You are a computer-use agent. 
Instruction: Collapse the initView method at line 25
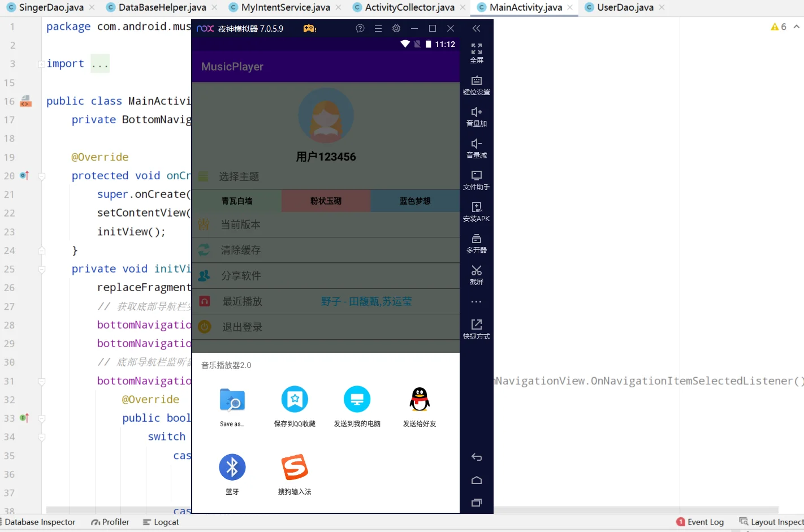[x=42, y=270]
